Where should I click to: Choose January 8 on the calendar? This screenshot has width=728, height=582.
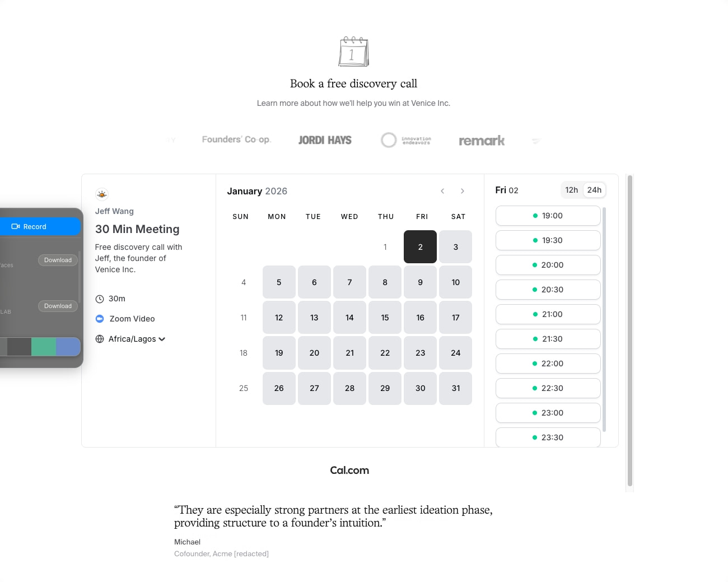pyautogui.click(x=385, y=282)
